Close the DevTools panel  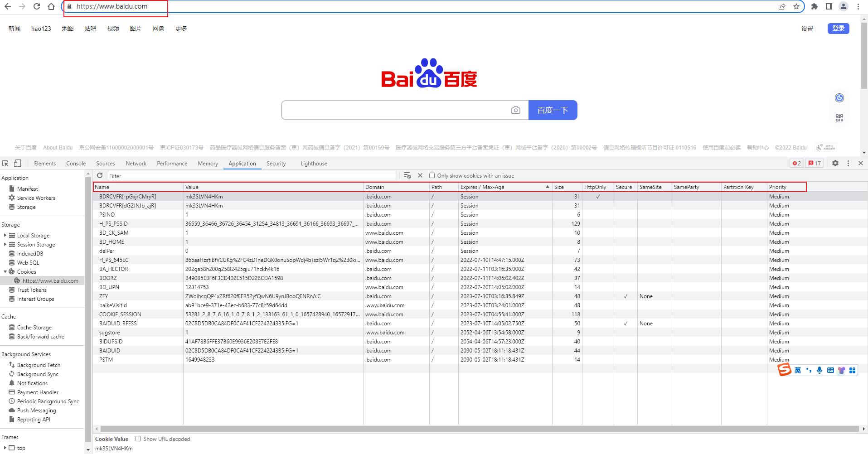pyautogui.click(x=861, y=164)
